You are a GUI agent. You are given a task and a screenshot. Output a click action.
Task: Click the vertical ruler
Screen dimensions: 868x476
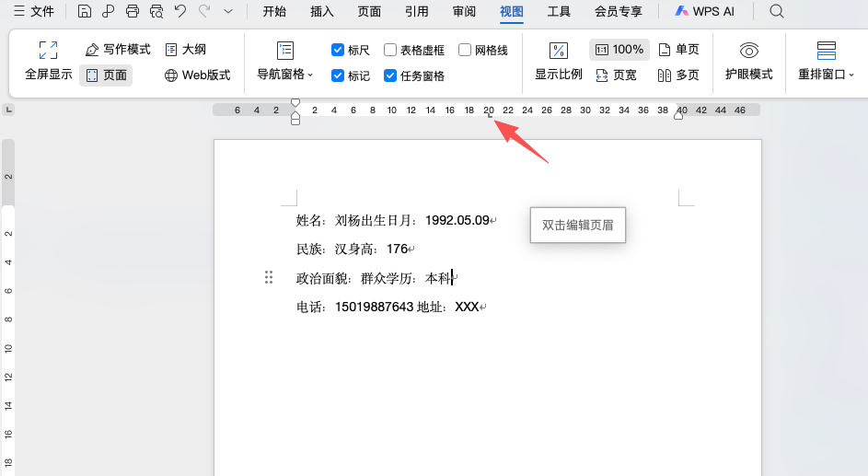8,308
